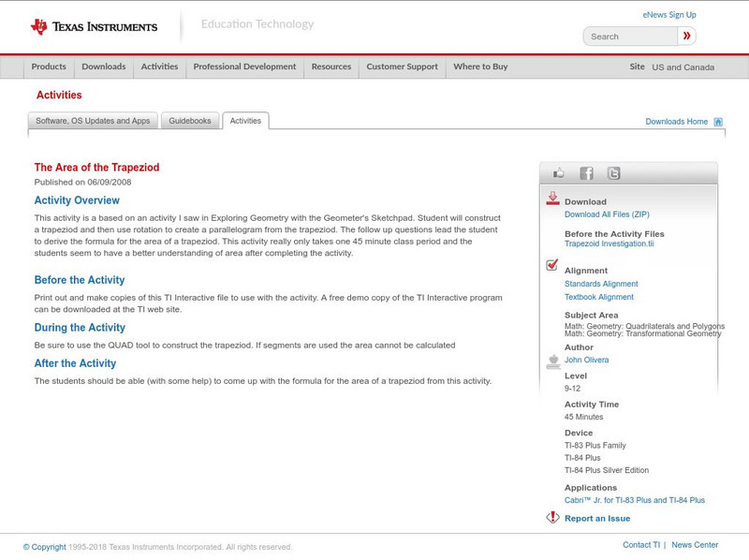This screenshot has height=560, width=749.
Task: Open the Resources navigation menu
Action: (x=332, y=66)
